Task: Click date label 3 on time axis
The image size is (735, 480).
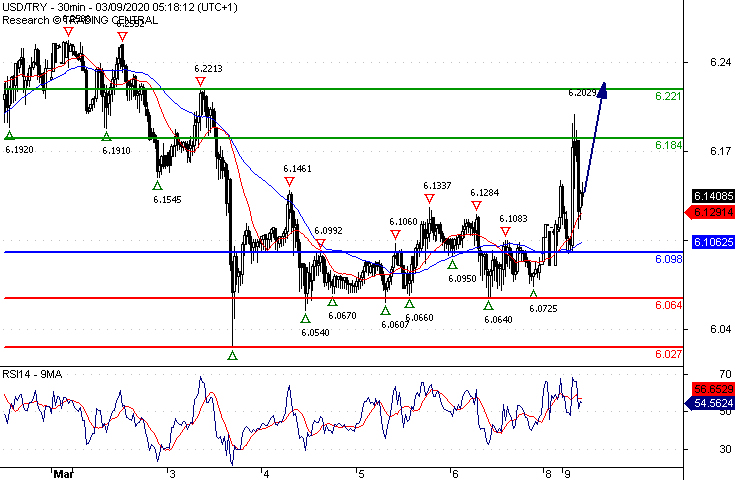Action: tap(172, 474)
